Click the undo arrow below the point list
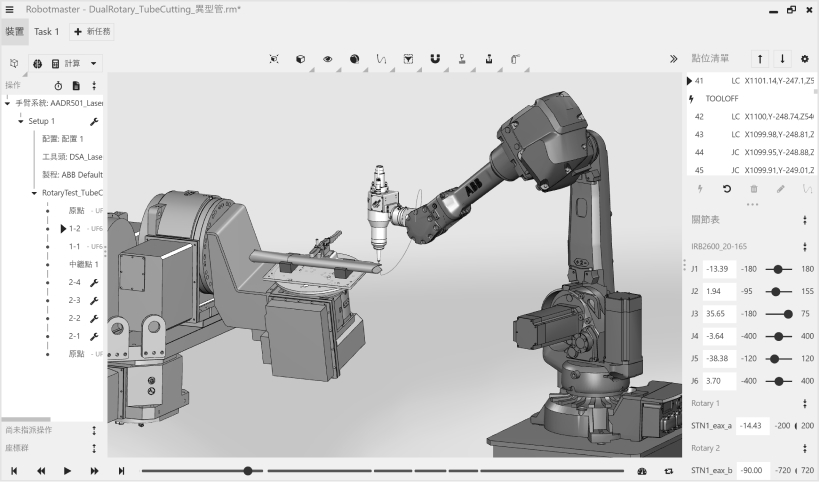This screenshot has height=482, width=819. pyautogui.click(x=726, y=188)
